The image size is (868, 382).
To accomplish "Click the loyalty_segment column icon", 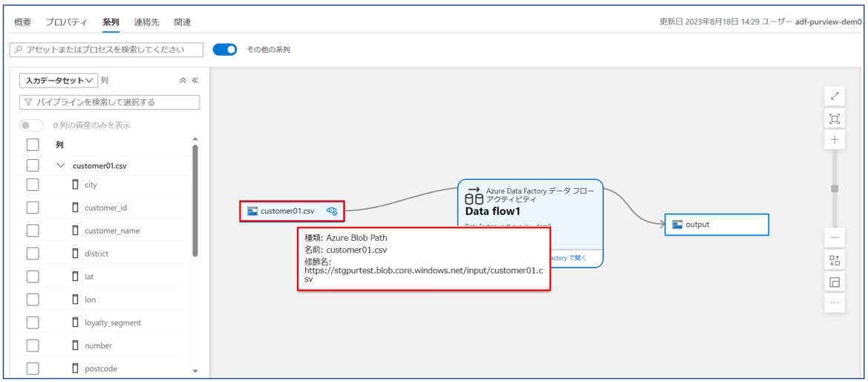I will (76, 322).
